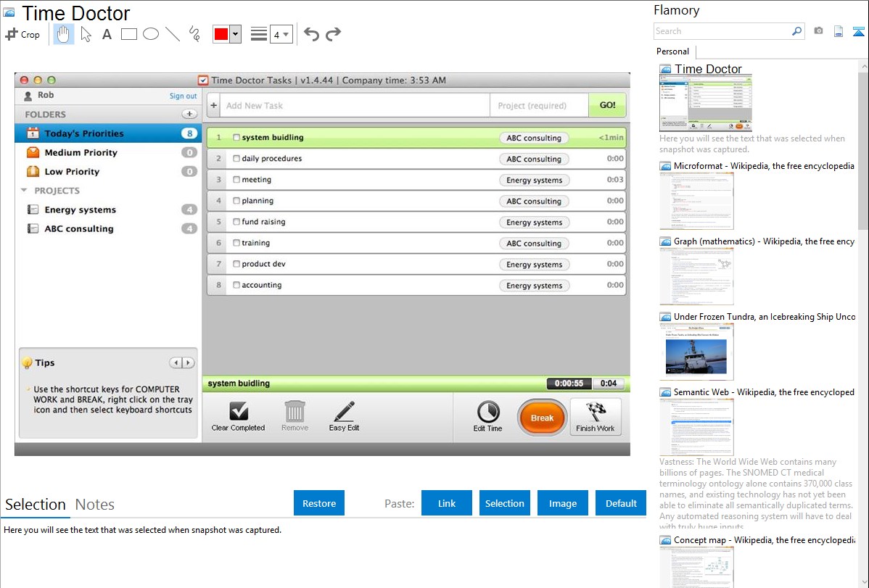
Task: Open the Microformat Wikipedia snapshot thumbnail
Action: coord(696,201)
